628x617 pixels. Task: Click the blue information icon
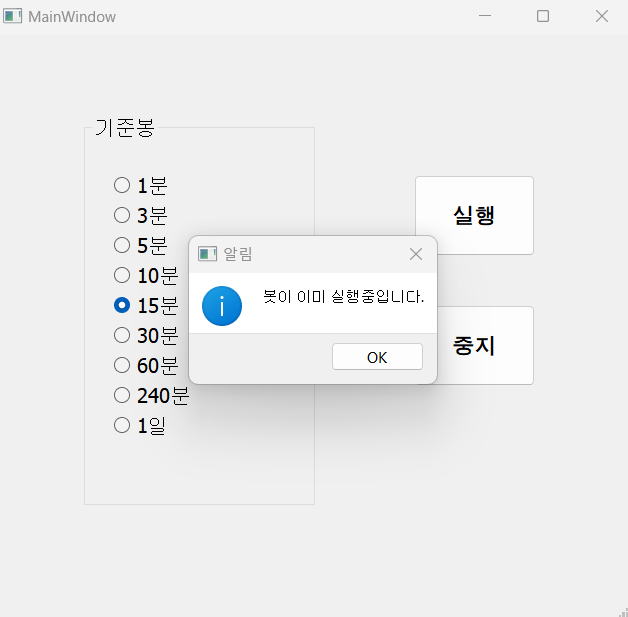click(x=222, y=306)
